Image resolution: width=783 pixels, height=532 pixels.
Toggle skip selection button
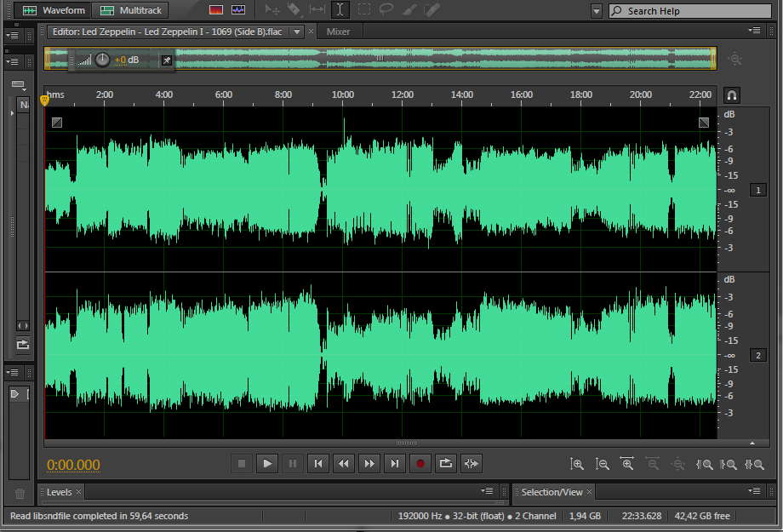coord(471,464)
